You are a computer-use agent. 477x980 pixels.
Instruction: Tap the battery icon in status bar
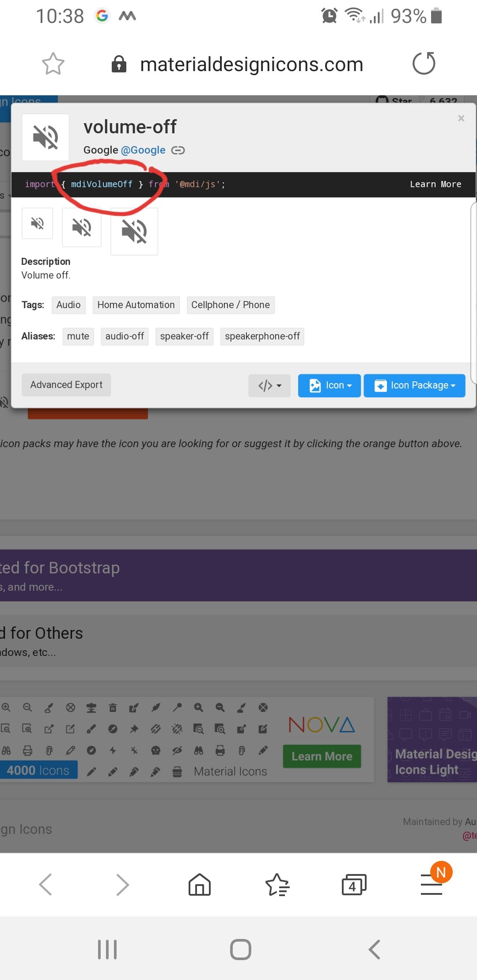[436, 16]
